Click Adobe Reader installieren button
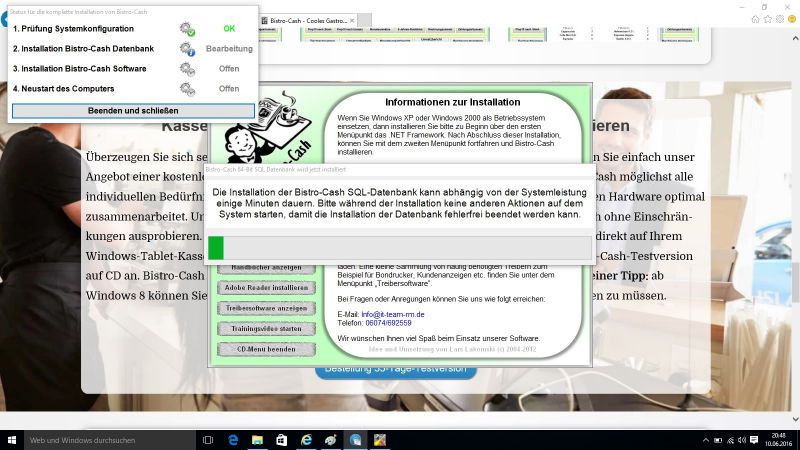Image resolution: width=800 pixels, height=450 pixels. (266, 288)
